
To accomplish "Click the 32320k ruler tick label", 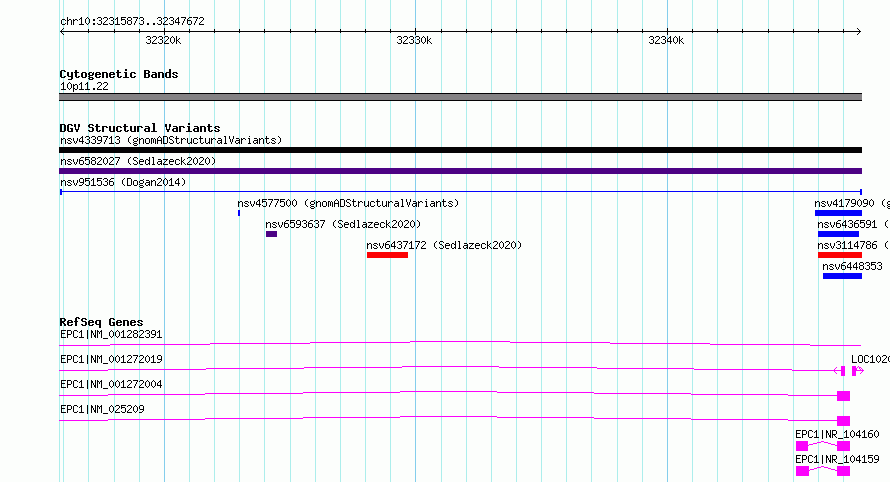I will 163,40.
